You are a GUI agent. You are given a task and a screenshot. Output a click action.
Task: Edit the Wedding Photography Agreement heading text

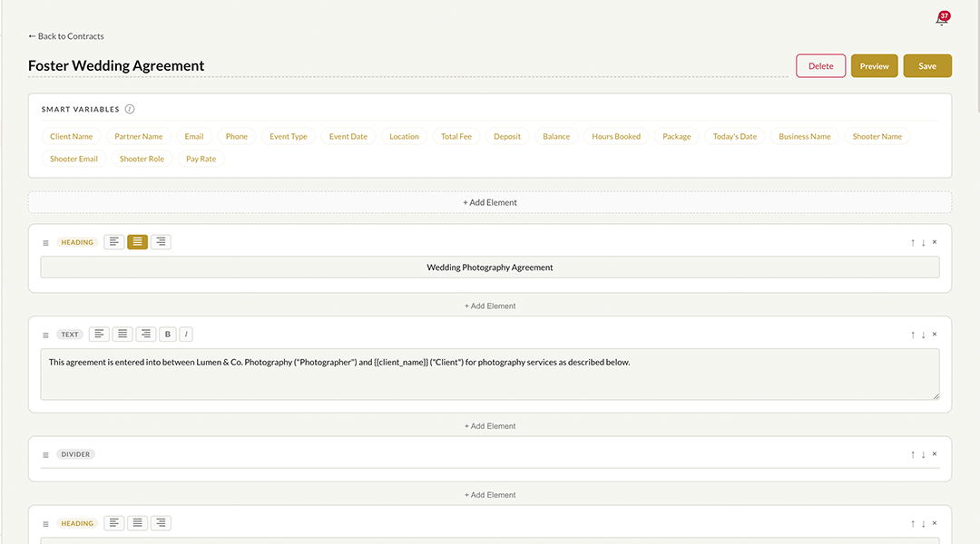pos(490,267)
